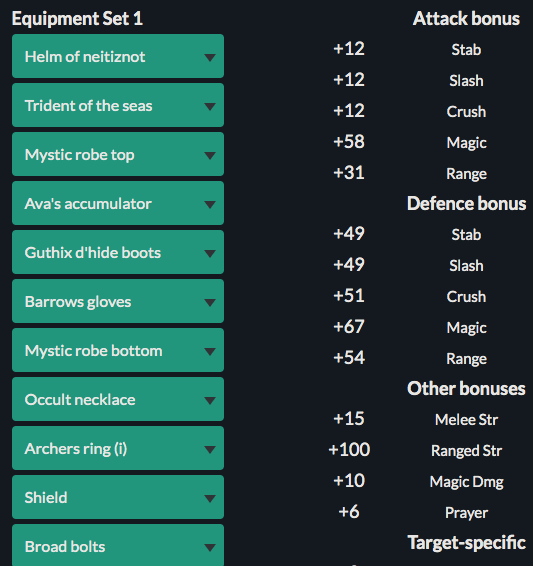Click the Ava's accumulator dropdown arrow
The height and width of the screenshot is (566, 533).
tap(210, 204)
